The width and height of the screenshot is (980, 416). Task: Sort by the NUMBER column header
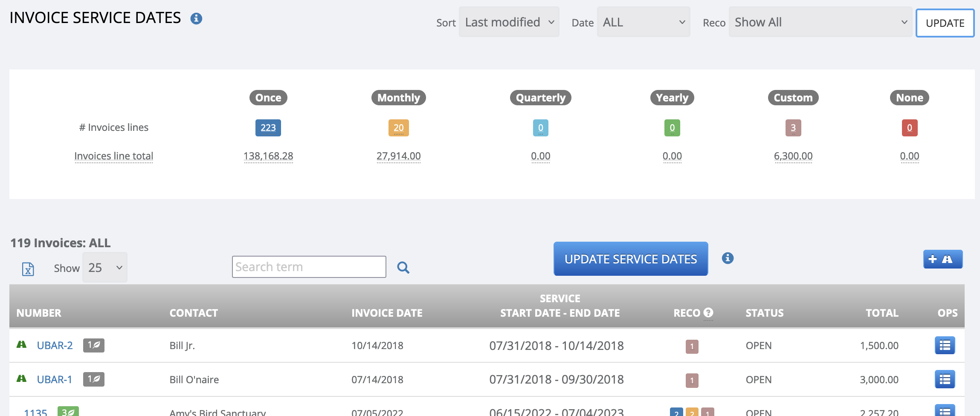tap(39, 313)
